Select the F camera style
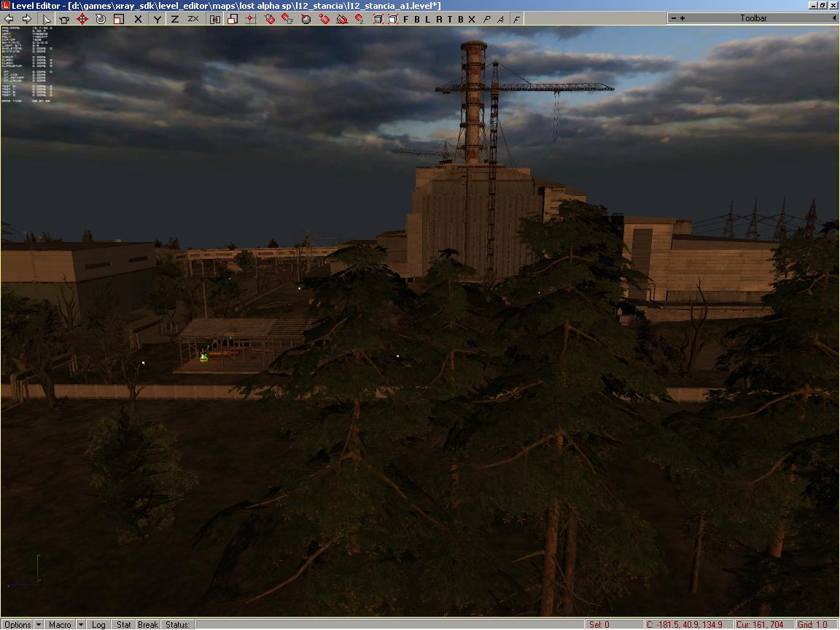840x630 pixels. [516, 19]
